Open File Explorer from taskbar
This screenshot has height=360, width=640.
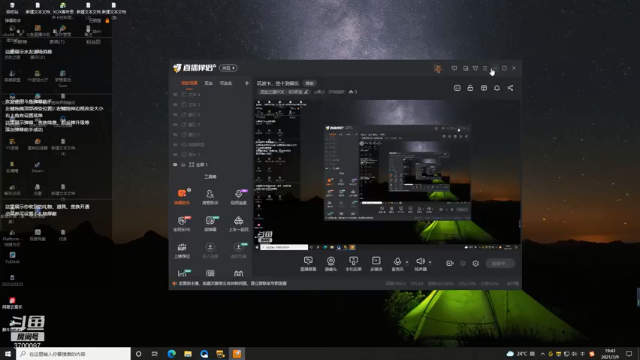[x=188, y=354]
